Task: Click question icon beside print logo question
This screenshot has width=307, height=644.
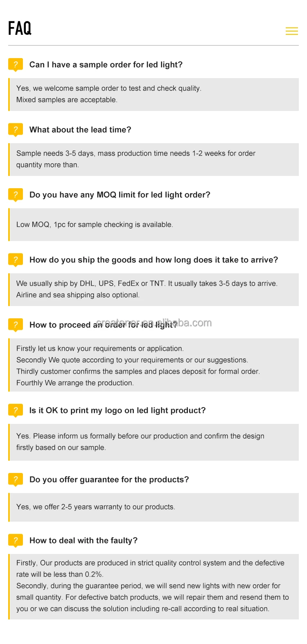Action: [x=16, y=410]
